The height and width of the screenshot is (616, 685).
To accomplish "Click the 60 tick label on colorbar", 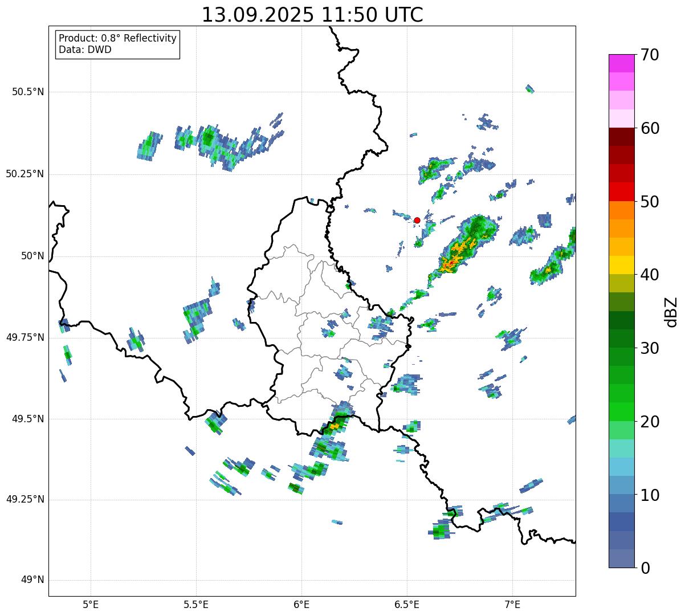I will (650, 128).
